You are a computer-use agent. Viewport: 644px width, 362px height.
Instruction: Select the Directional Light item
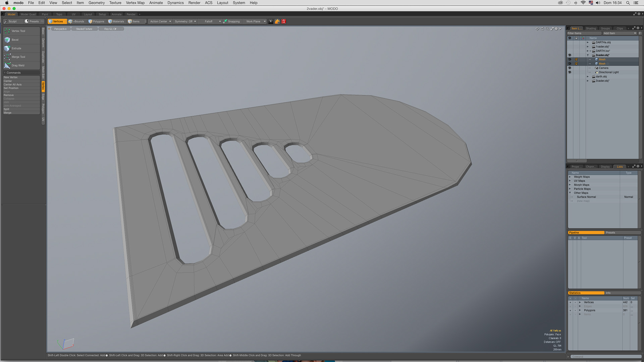click(x=608, y=72)
